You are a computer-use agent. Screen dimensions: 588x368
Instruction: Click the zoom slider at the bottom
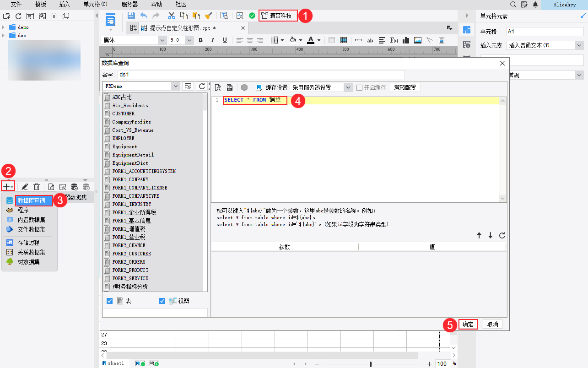(x=371, y=364)
